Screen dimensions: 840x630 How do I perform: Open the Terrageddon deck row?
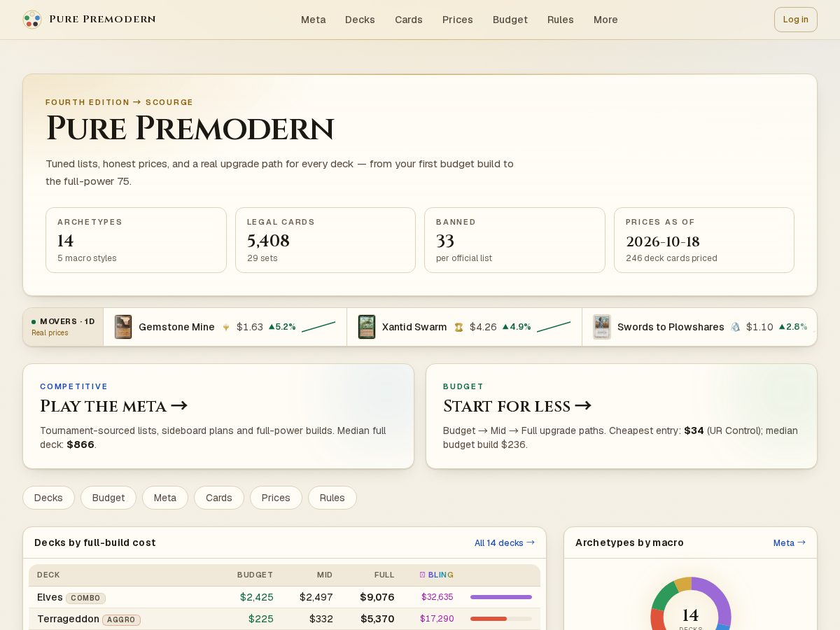point(284,619)
